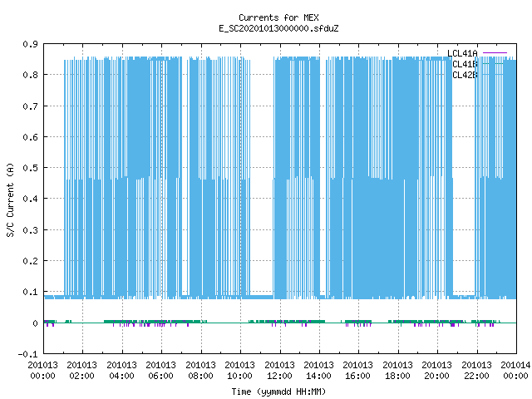Click the x-axis tick '201013 10:00'
This screenshot has height=399, width=532.
[239, 371]
